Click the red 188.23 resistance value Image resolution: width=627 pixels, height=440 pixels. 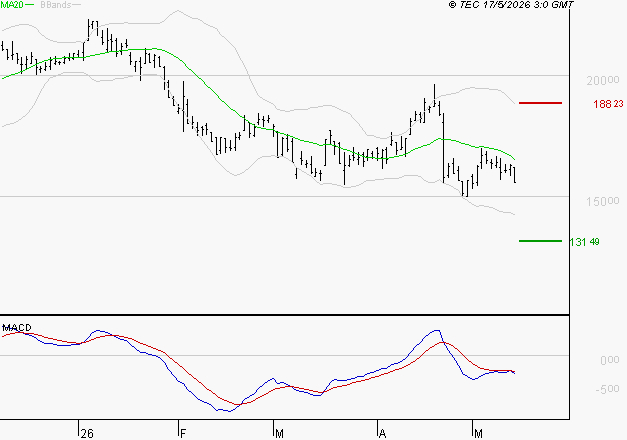pyautogui.click(x=608, y=104)
